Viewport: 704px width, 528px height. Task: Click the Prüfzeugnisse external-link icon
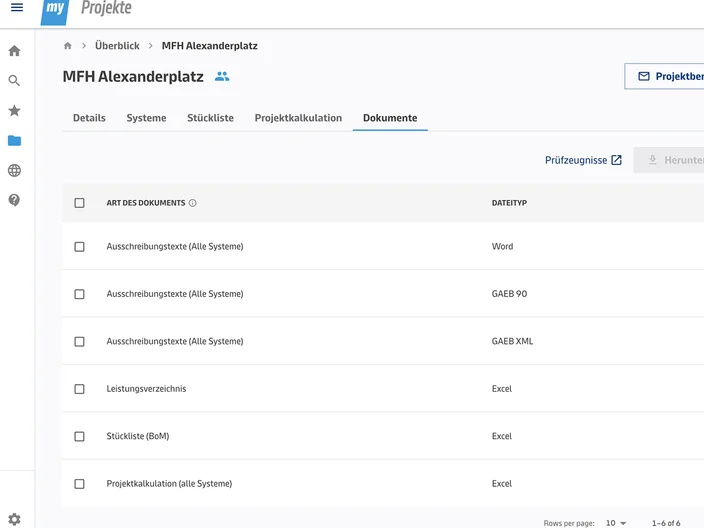[x=616, y=160]
